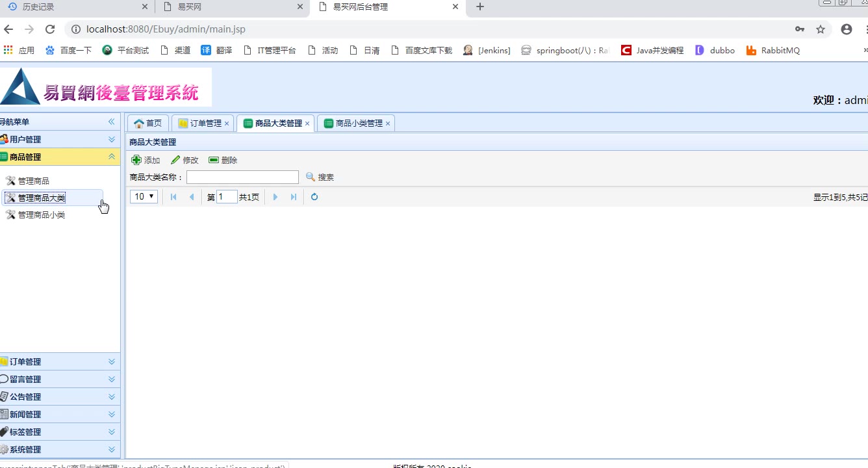The width and height of the screenshot is (868, 468).
Task: Close the 商品大类管理 content tab
Action: click(307, 123)
